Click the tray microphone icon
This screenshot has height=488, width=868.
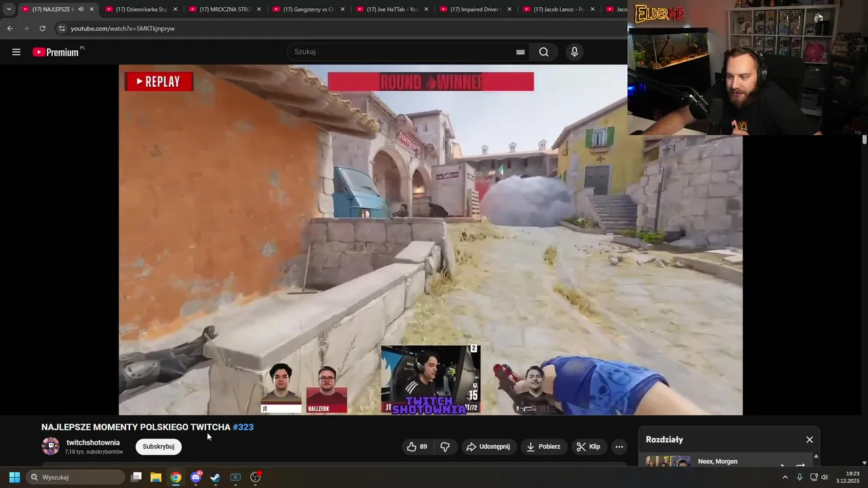coord(800,477)
